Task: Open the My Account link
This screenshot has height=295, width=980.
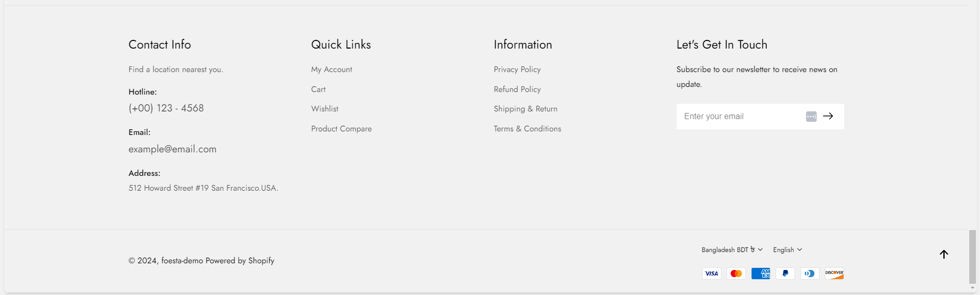Action: click(332, 70)
